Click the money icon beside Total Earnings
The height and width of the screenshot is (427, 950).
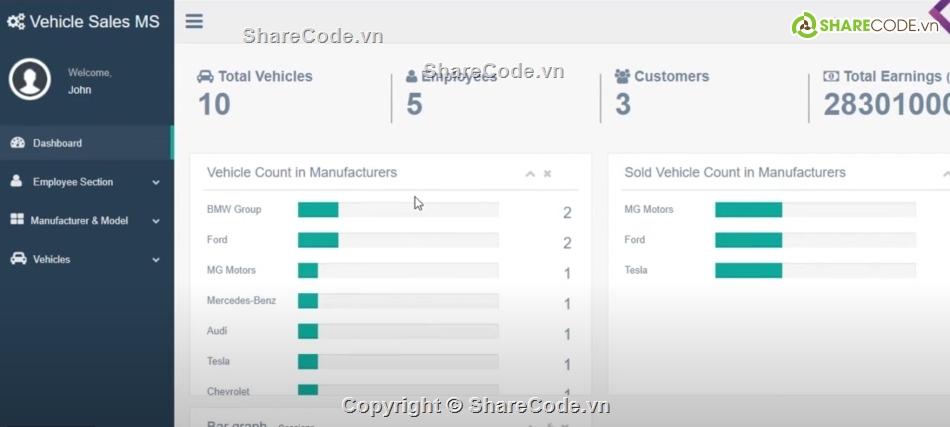[x=831, y=76]
